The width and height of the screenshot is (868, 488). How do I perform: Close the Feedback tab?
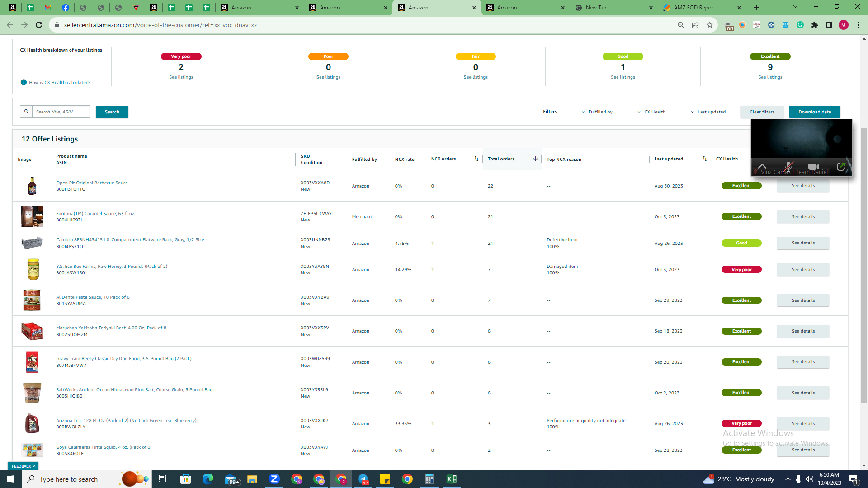coord(34,466)
